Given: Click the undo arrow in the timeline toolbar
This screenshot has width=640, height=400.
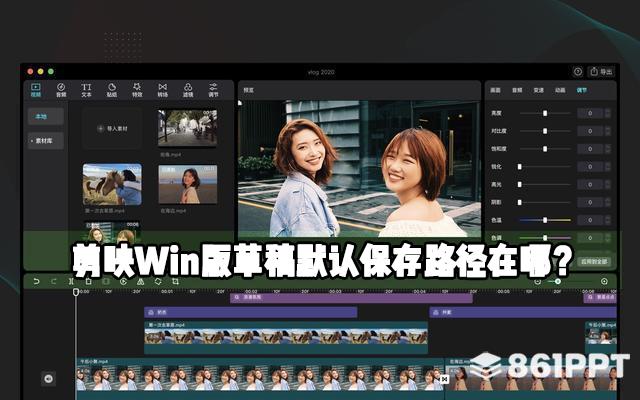Looking at the screenshot, I should 36,281.
